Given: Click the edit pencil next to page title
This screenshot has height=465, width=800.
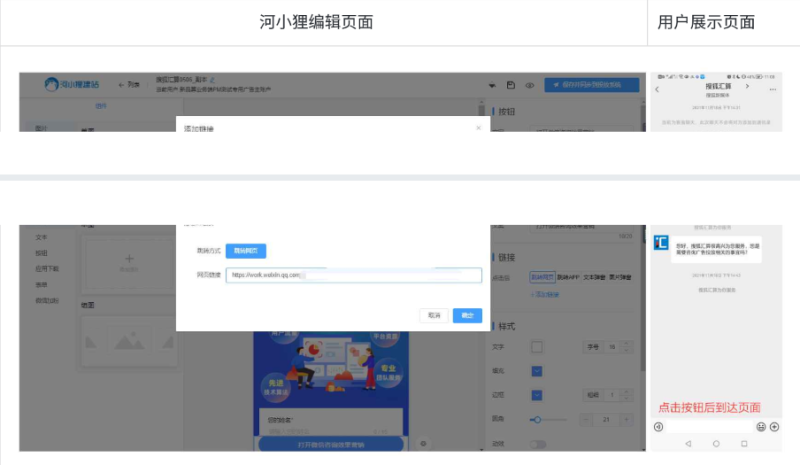Looking at the screenshot, I should tap(212, 80).
